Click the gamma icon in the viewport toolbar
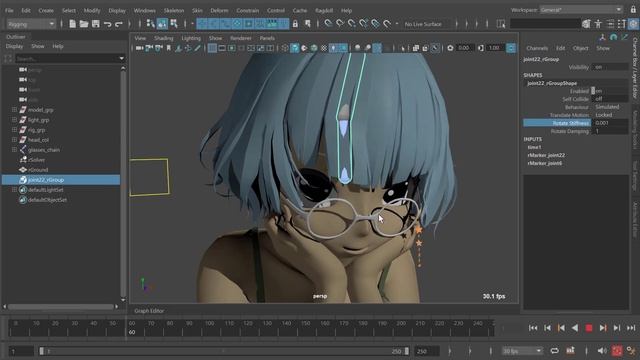 tap(481, 48)
